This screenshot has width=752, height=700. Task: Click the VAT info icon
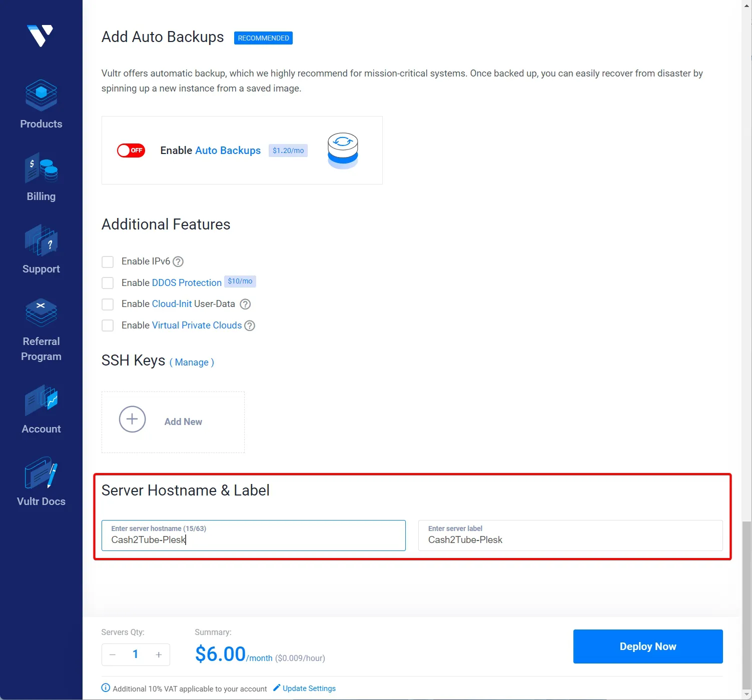(x=106, y=688)
